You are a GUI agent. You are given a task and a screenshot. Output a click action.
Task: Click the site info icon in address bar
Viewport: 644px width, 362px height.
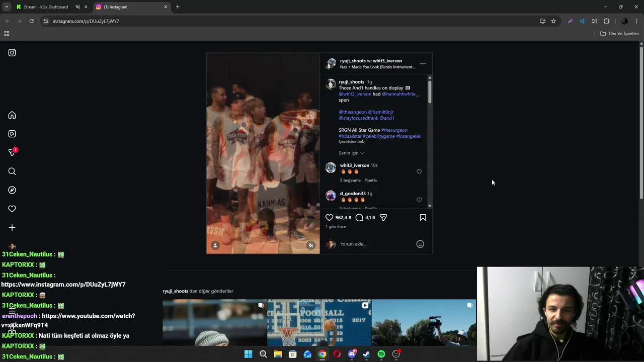coord(46,21)
